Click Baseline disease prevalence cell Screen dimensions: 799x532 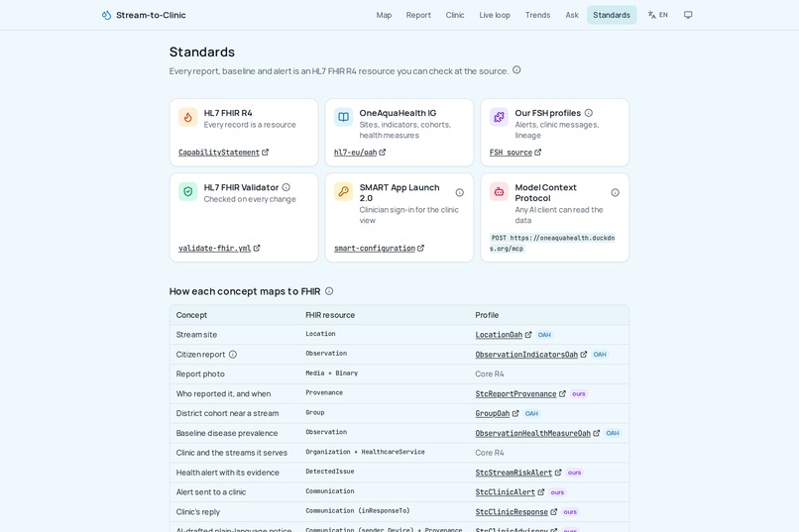[x=227, y=433]
